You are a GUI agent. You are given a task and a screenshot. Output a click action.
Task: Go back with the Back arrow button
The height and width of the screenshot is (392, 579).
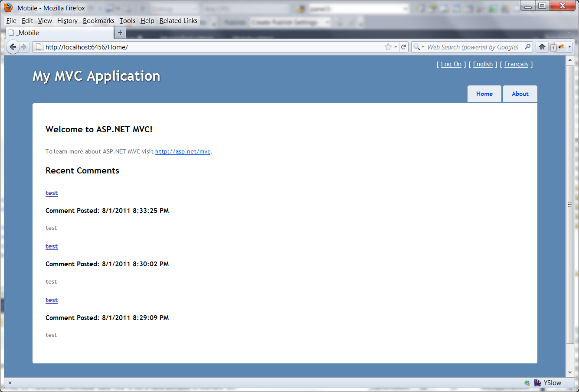coord(13,47)
